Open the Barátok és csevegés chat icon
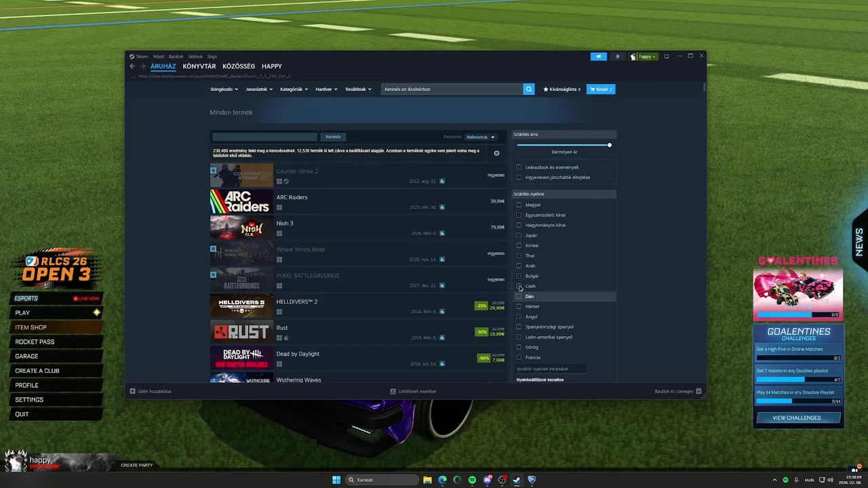 pos(698,391)
